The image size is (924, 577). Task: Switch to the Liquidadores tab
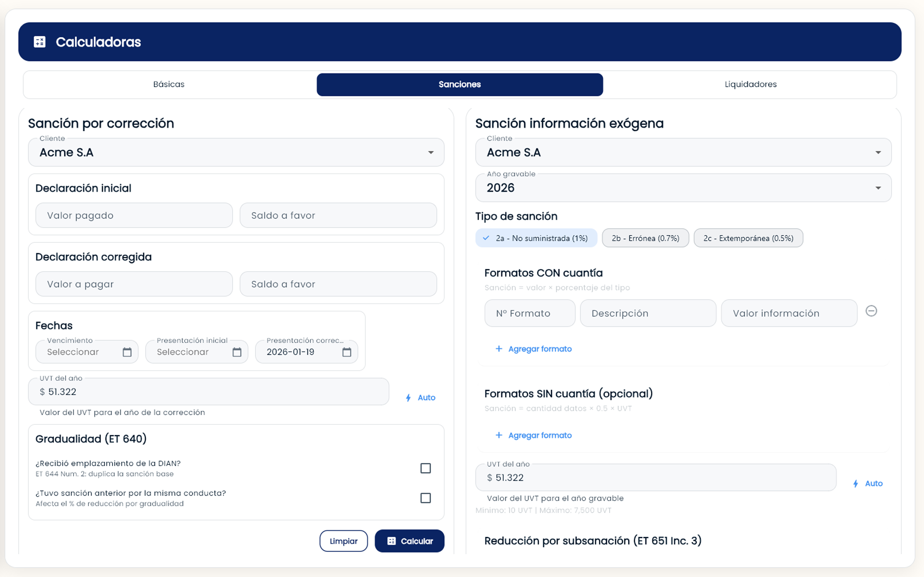750,84
